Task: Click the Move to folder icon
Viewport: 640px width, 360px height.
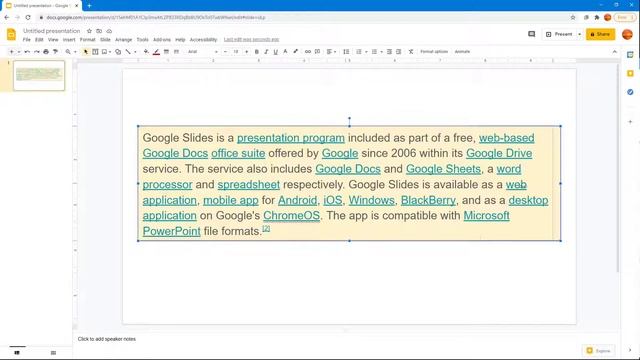Action: [99, 31]
